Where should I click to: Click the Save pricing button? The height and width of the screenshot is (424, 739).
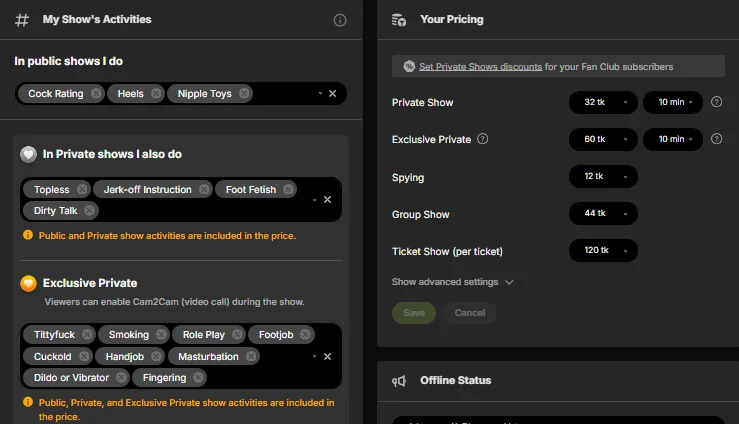coord(413,313)
